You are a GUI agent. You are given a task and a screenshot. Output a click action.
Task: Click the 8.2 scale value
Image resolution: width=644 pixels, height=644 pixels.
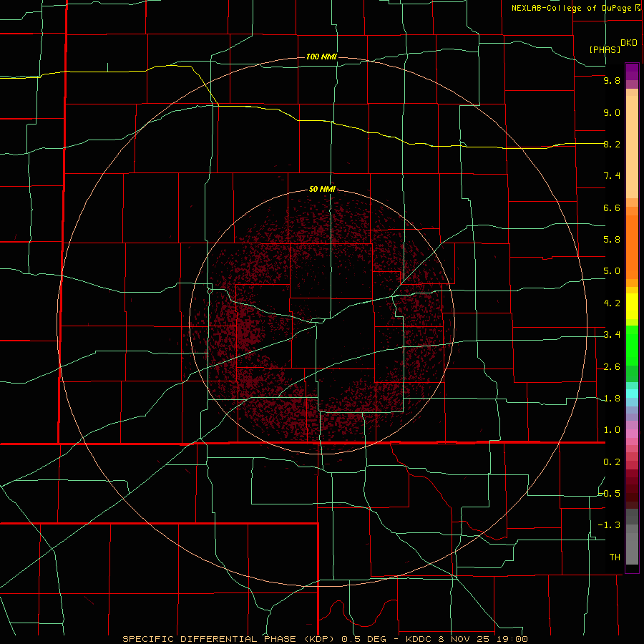[x=612, y=144]
